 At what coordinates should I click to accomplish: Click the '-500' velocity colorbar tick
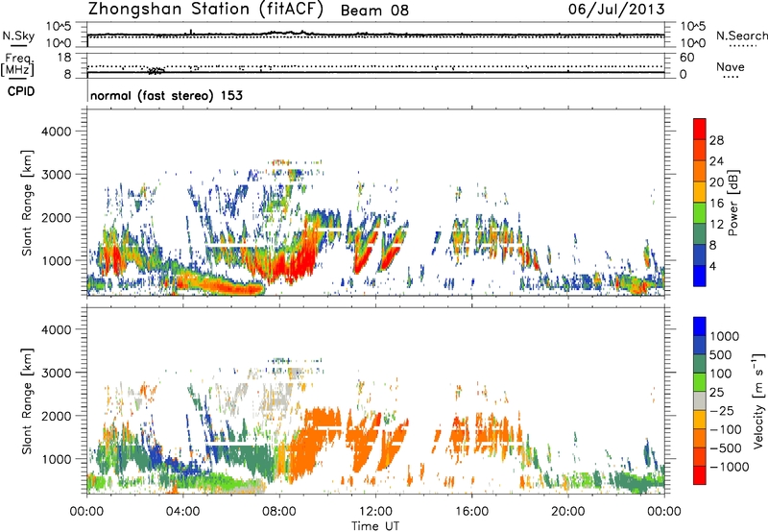[x=726, y=447]
